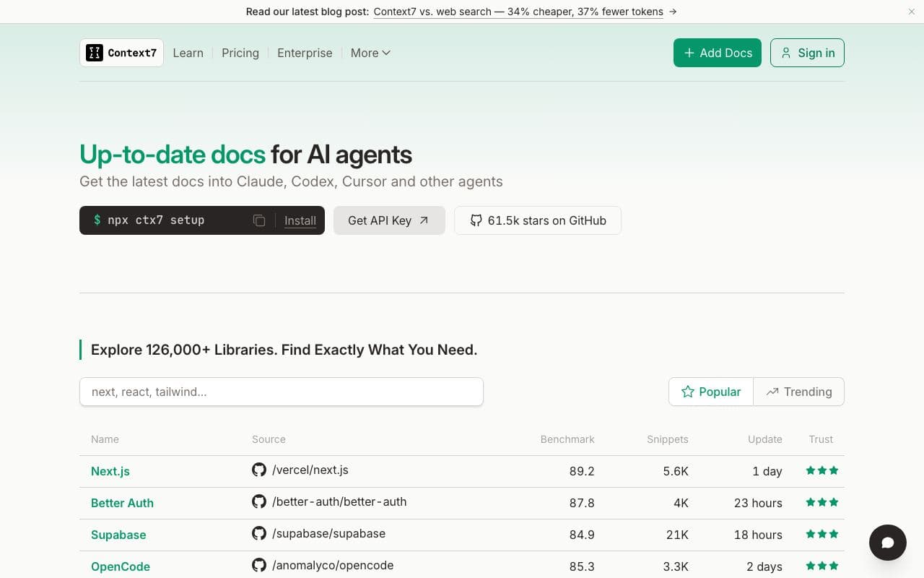Click the /better-auth/better-auth source link
Image resolution: width=924 pixels, height=578 pixels.
[339, 501]
